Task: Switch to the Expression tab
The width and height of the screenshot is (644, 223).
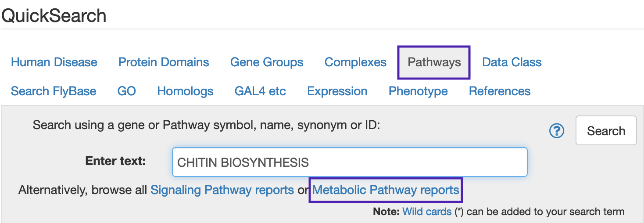Action: 337,91
